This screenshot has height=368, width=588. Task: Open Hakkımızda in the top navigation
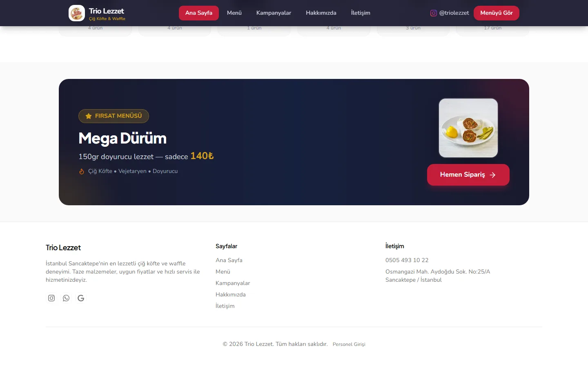321,13
